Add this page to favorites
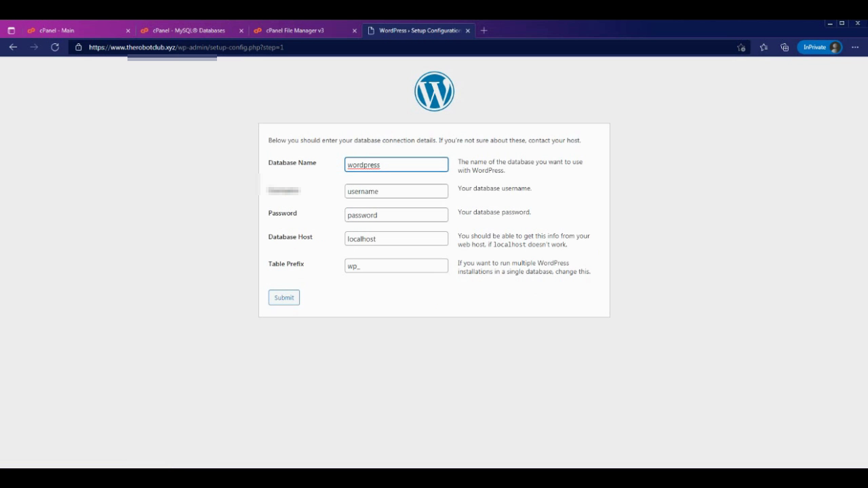 coord(741,47)
